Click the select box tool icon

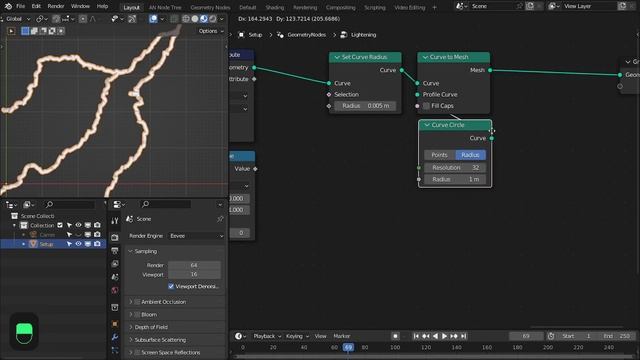pos(11,31)
